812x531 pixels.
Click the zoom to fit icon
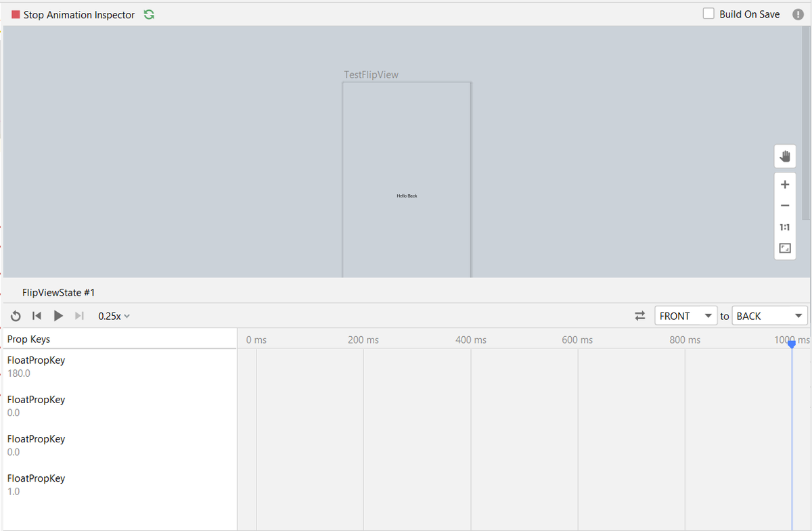coord(785,248)
